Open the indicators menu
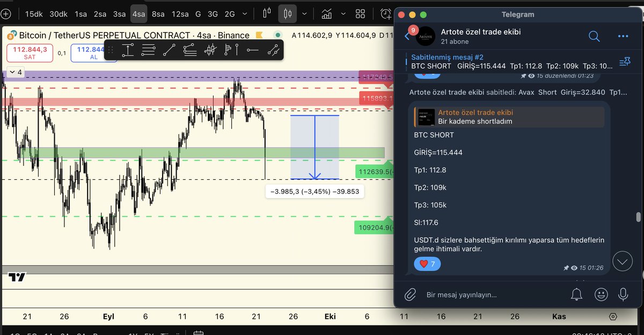This screenshot has height=335, width=644. (x=326, y=13)
